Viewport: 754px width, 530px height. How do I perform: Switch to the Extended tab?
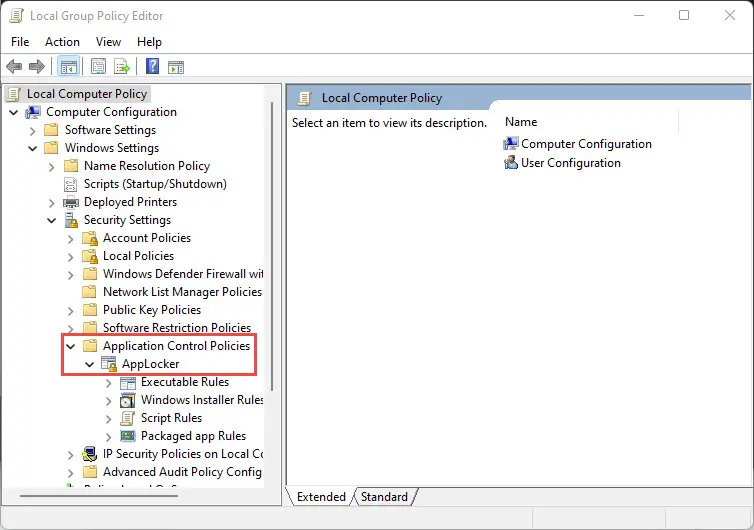pos(321,496)
